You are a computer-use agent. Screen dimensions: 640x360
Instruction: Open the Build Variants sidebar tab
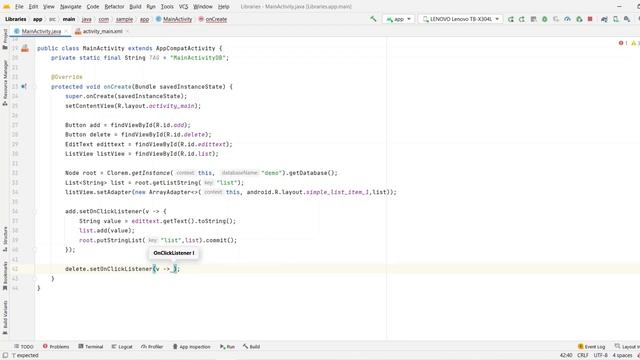[x=5, y=318]
